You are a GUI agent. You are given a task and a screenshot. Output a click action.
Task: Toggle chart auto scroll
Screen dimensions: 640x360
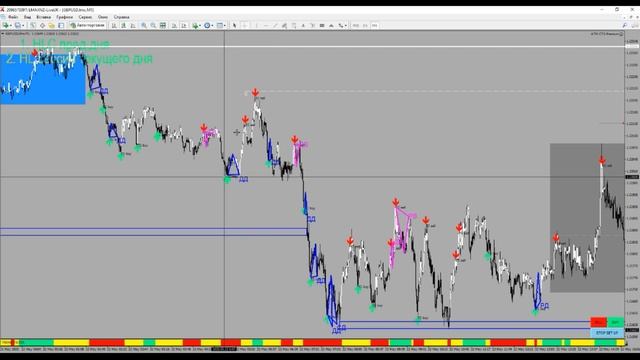(174, 25)
